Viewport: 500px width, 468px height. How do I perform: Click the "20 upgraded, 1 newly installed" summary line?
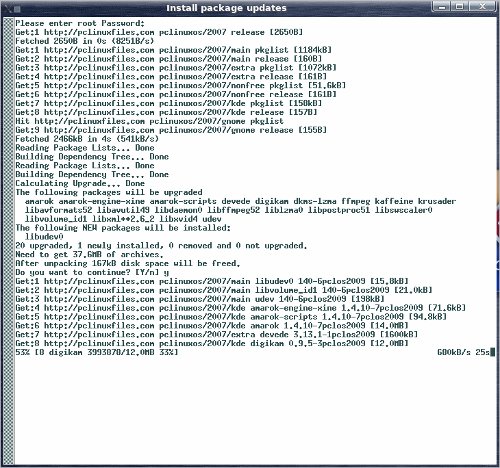pos(161,246)
